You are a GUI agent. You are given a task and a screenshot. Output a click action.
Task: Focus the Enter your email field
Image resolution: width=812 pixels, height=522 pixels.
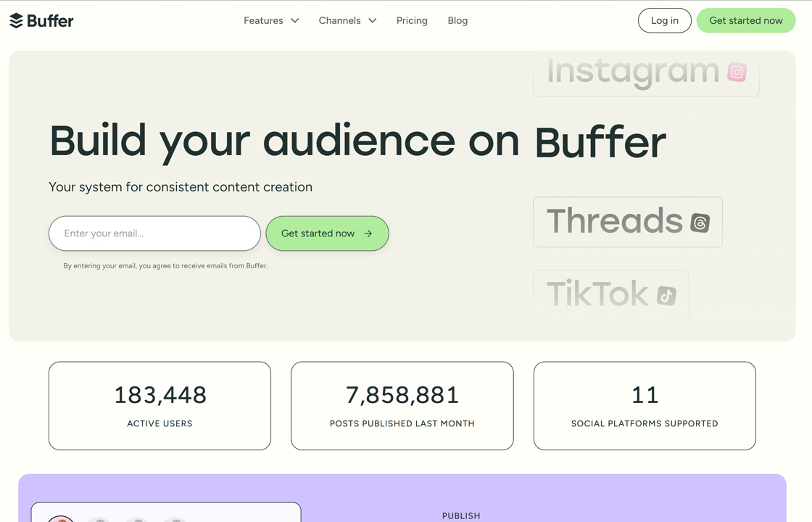point(155,233)
